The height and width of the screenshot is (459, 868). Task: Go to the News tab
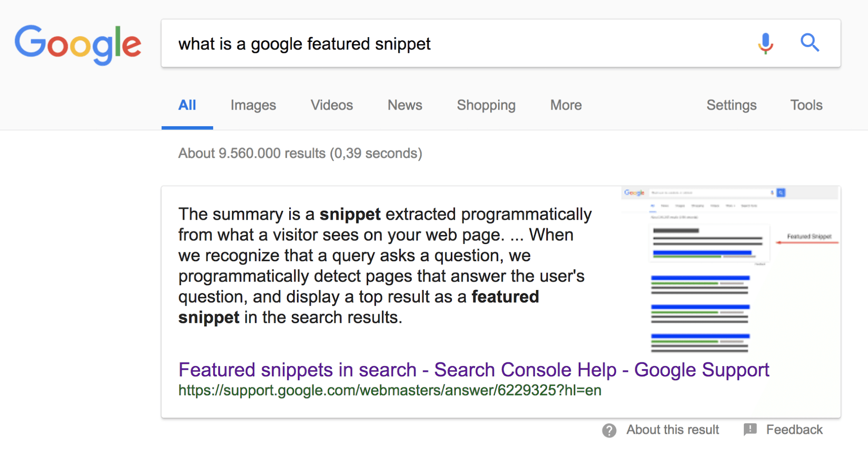pyautogui.click(x=405, y=105)
